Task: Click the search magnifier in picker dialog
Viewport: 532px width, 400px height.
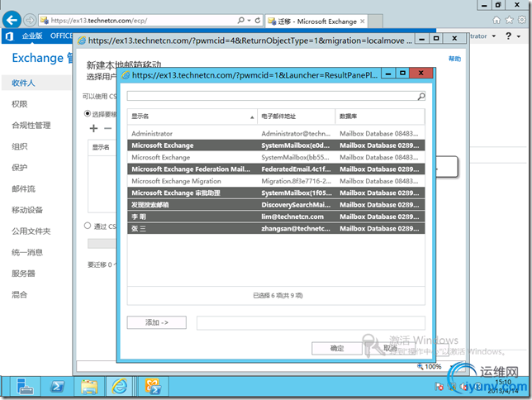Action: (x=421, y=97)
